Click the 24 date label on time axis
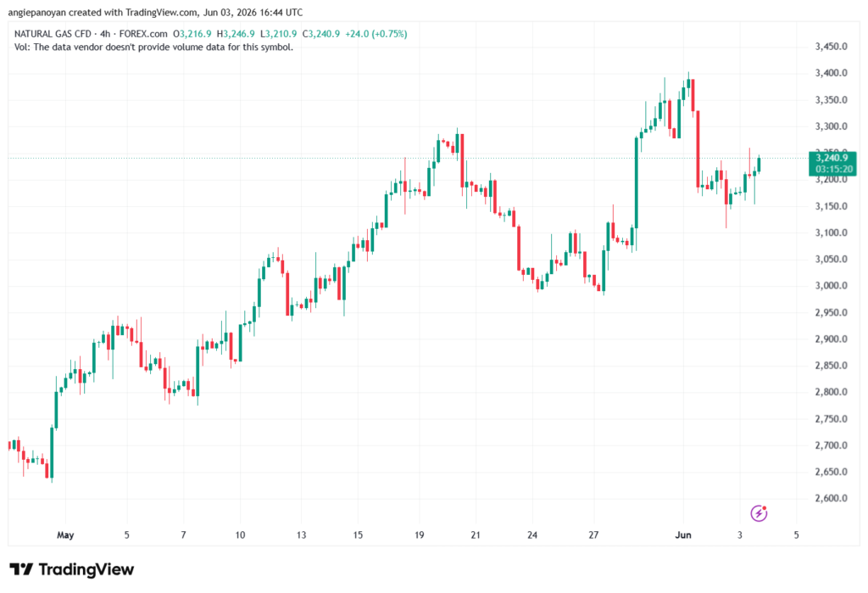The height and width of the screenshot is (593, 868). point(532,535)
